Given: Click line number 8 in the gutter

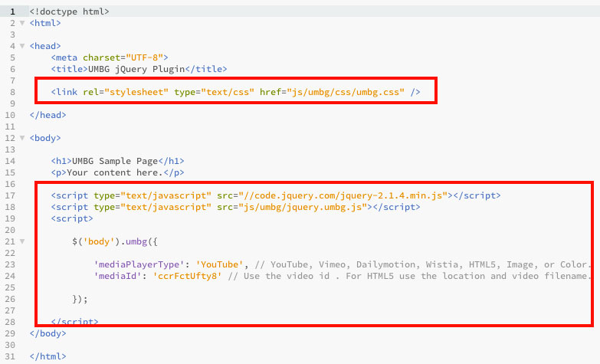Looking at the screenshot, I should (12, 92).
